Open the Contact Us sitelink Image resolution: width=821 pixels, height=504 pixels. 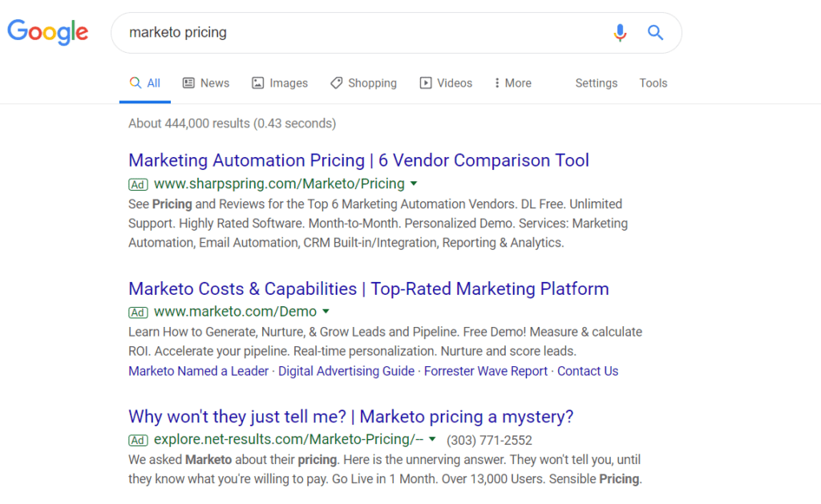(588, 371)
